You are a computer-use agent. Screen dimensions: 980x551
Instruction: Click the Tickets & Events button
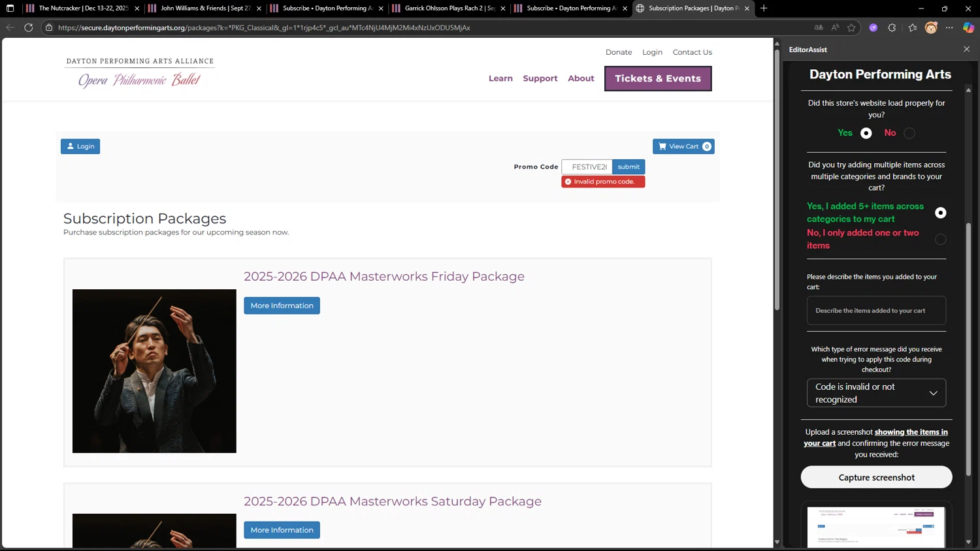coord(658,78)
